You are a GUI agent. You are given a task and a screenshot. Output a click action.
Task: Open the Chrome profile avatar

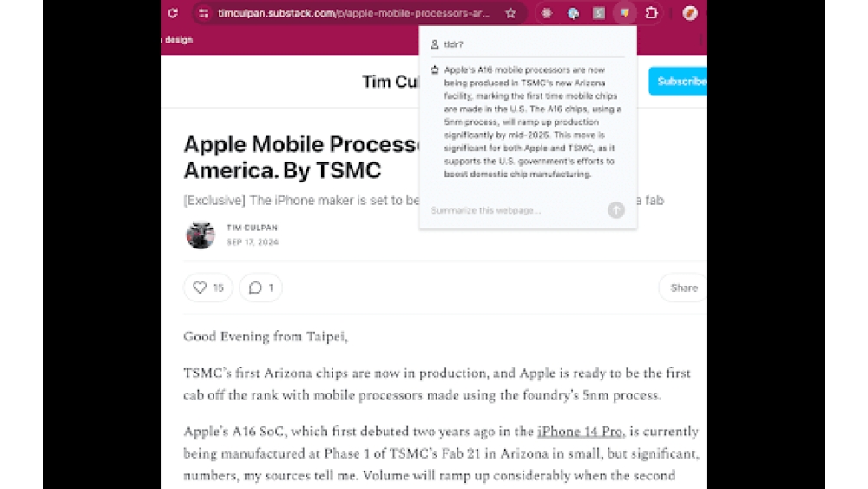click(690, 13)
